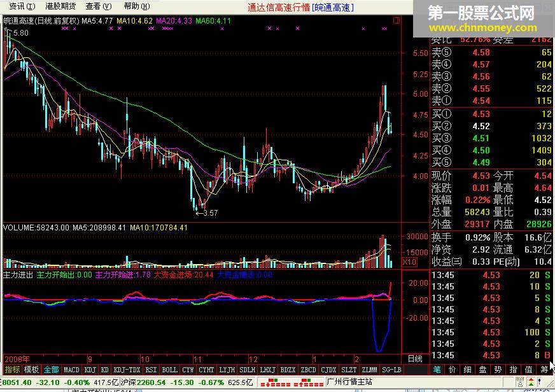Click the 换手 0.92% value

[x=478, y=237]
